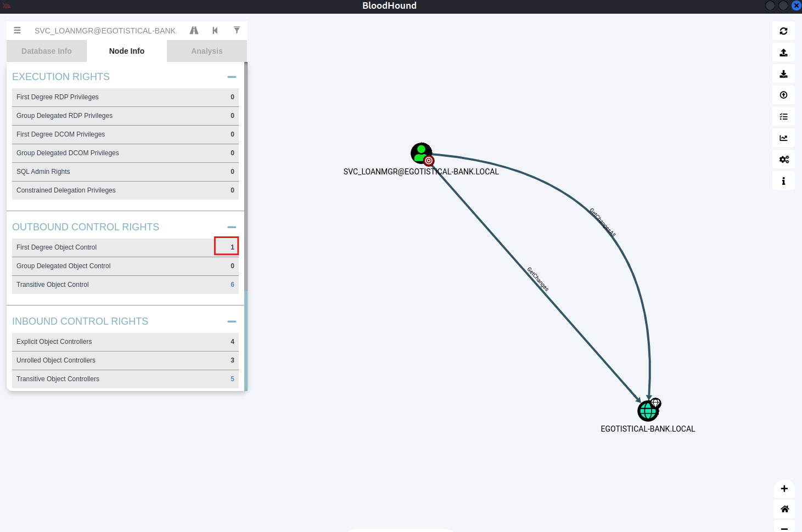This screenshot has width=802, height=532.
Task: Open the upload status list icon
Action: pyautogui.click(x=783, y=117)
